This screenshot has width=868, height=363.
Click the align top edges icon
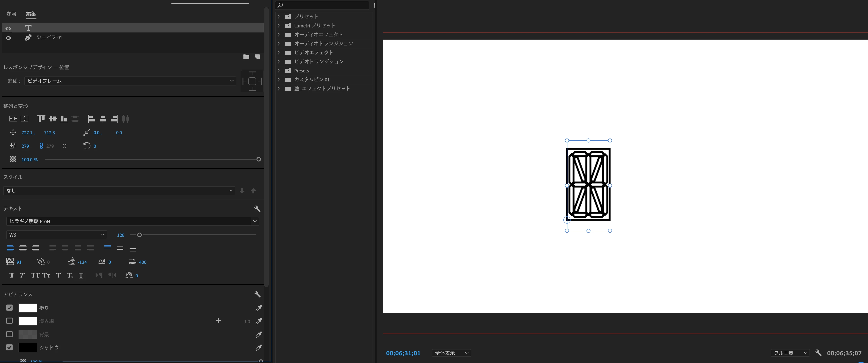point(41,119)
